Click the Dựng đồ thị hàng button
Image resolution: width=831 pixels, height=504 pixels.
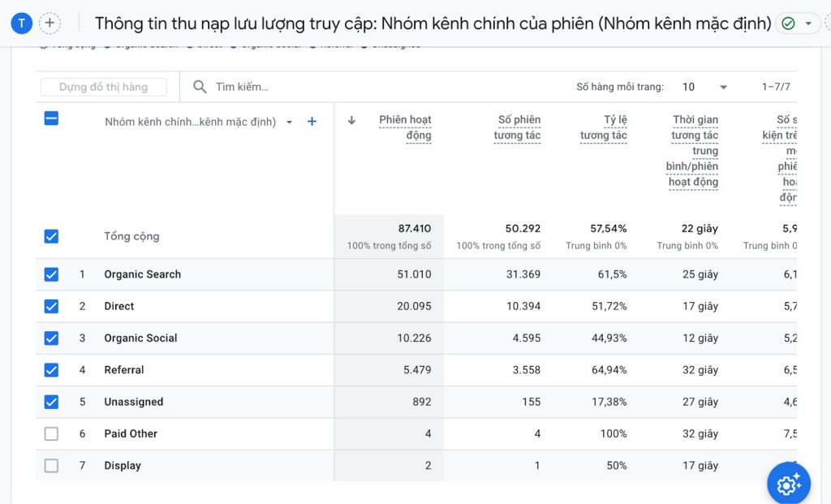pos(103,86)
